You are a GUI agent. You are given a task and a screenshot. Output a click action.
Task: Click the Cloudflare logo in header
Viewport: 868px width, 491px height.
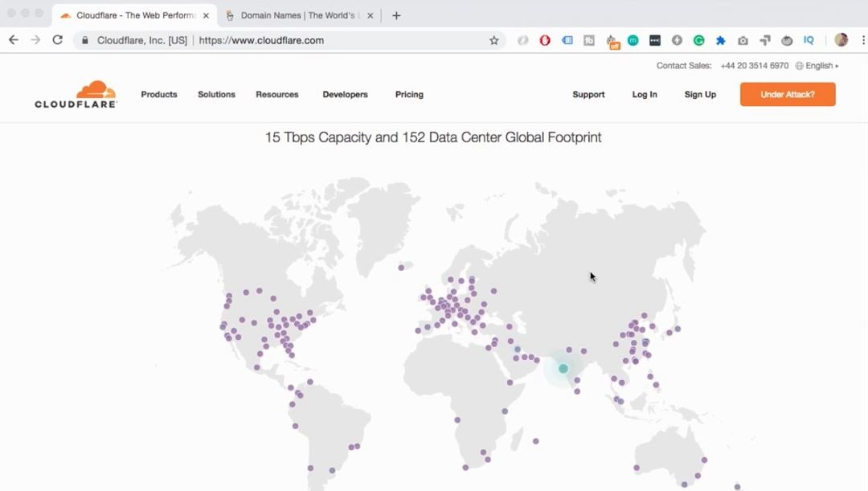(76, 94)
